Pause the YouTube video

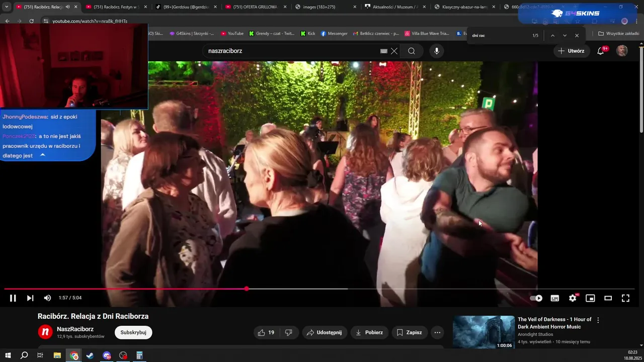click(13, 298)
